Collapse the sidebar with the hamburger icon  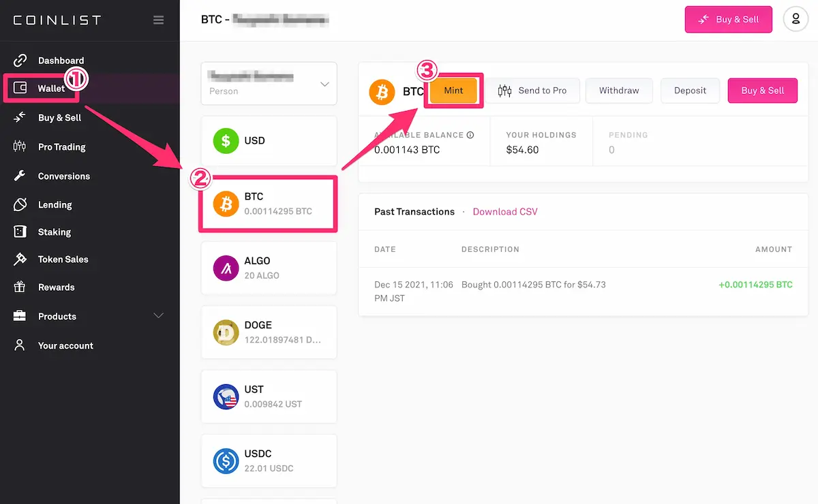pyautogui.click(x=159, y=20)
